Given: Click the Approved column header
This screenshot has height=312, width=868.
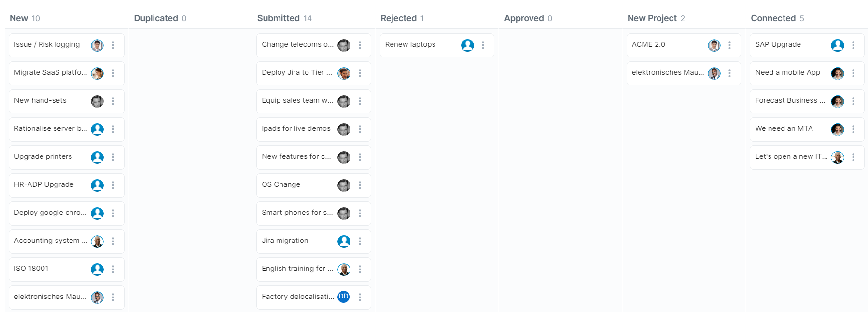Looking at the screenshot, I should pyautogui.click(x=524, y=18).
